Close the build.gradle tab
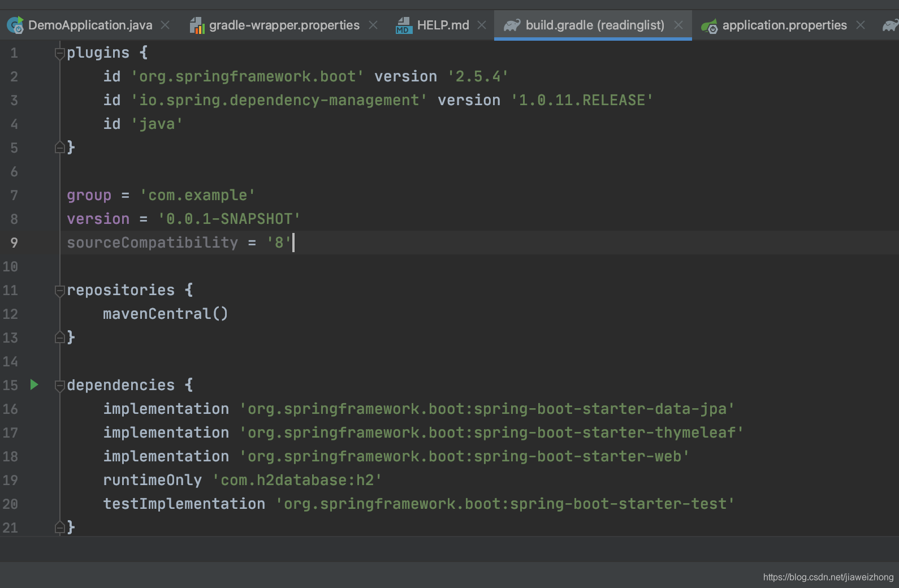 point(678,25)
